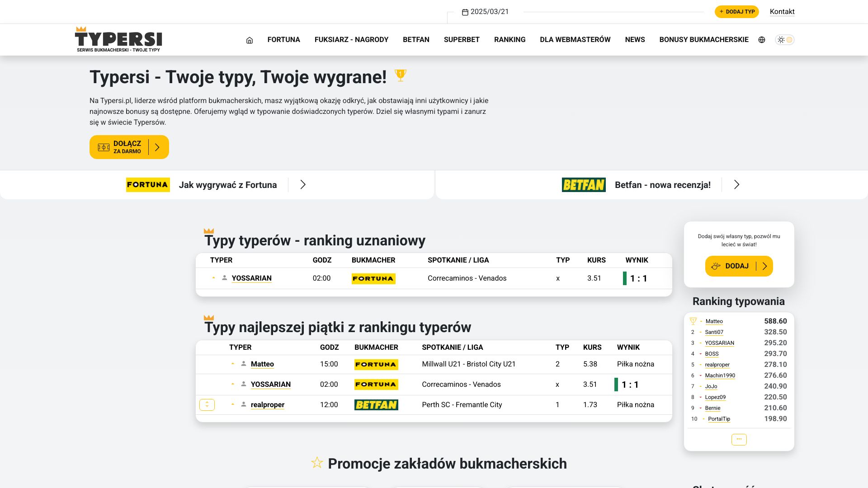Click 'Millwall U21 - Bristol City U21' match
This screenshot has width=868, height=488.
coord(469,364)
